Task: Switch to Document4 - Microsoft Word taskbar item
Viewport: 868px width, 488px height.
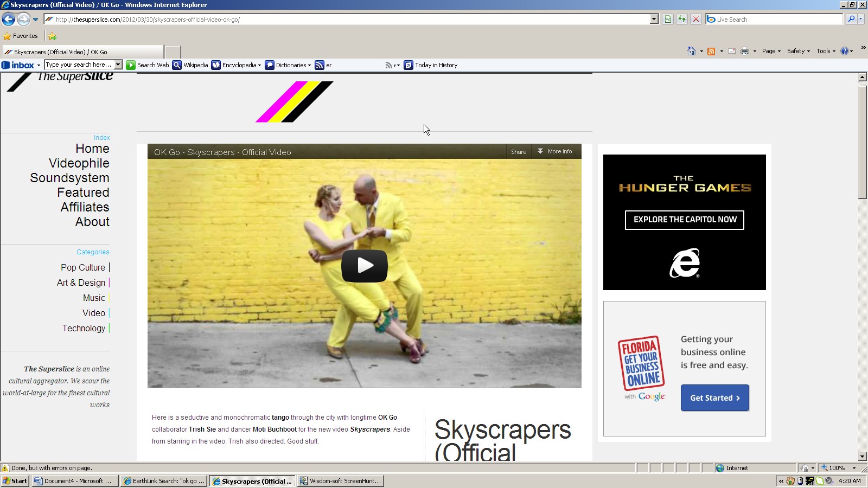Action: (x=74, y=481)
